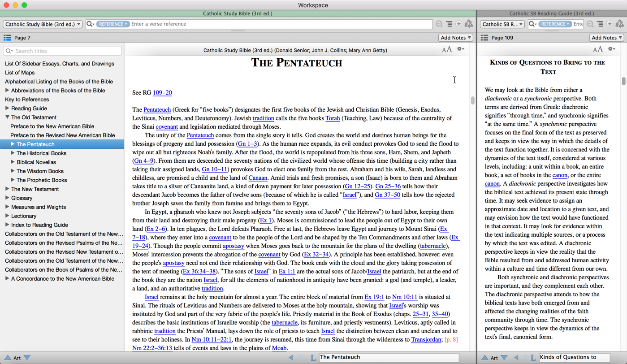Screen dimensions: 627x364
Task: Open the gear settings menu in Reading Guide pane
Action: click(611, 49)
